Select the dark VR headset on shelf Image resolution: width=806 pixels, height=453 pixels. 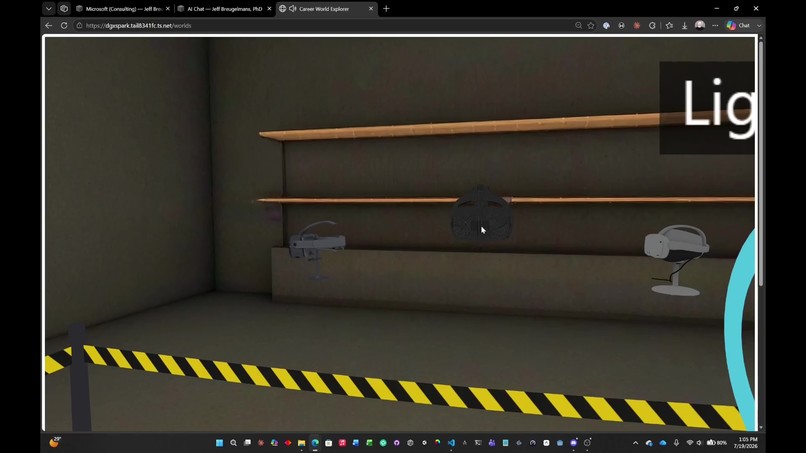(481, 214)
